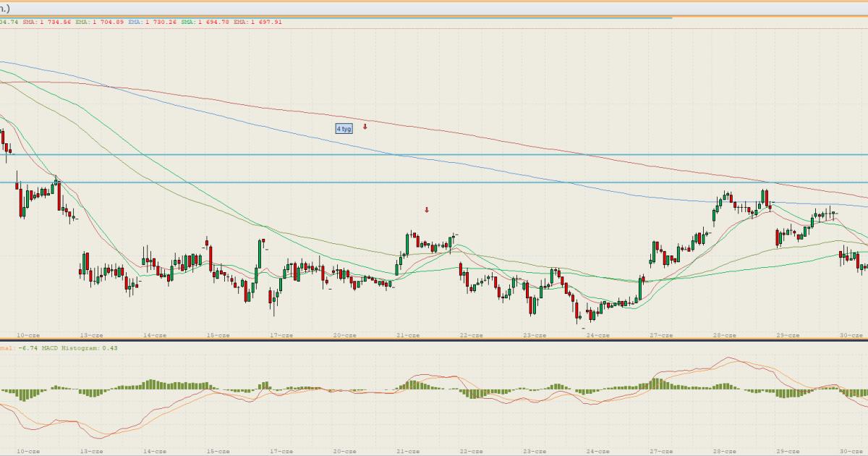This screenshot has height=456, width=868.
Task: Select the blue '4 tyg' annotation label
Action: pyautogui.click(x=344, y=128)
